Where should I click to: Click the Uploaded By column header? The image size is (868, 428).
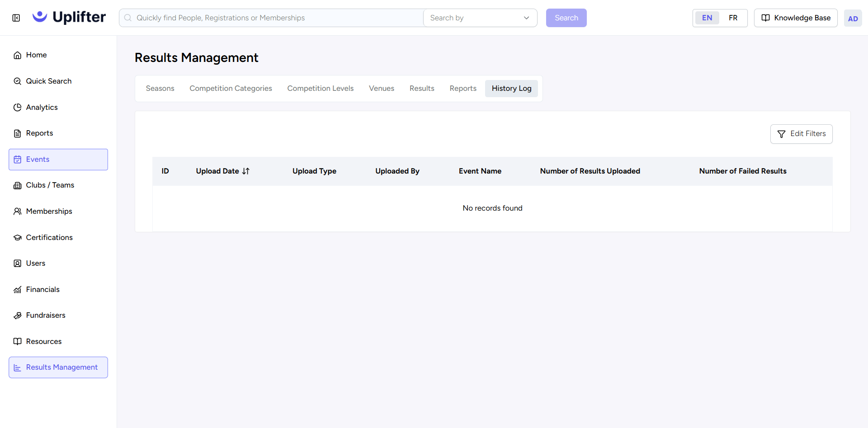(397, 171)
